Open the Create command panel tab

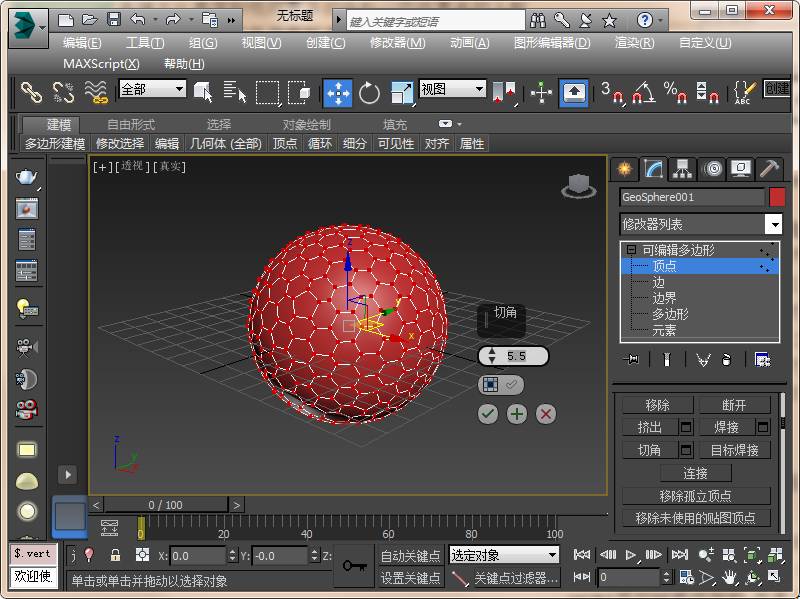click(624, 169)
